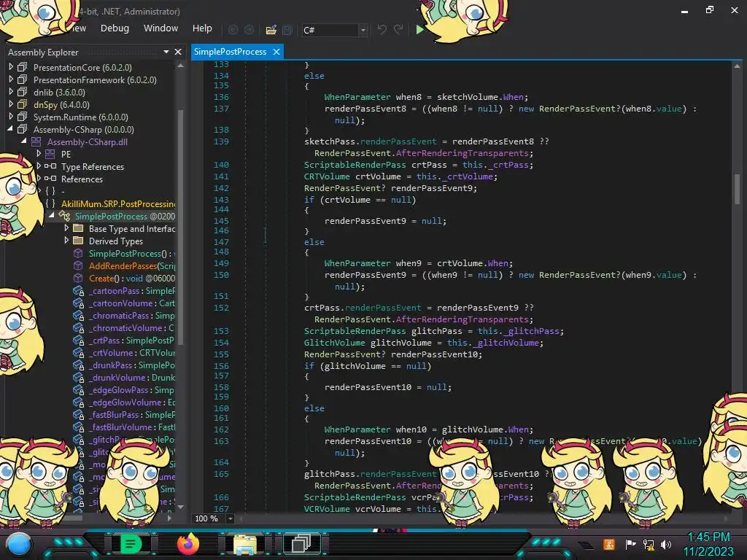Click the _edgeGlowVolume field icon
Screen dimensions: 747x560
click(78, 402)
